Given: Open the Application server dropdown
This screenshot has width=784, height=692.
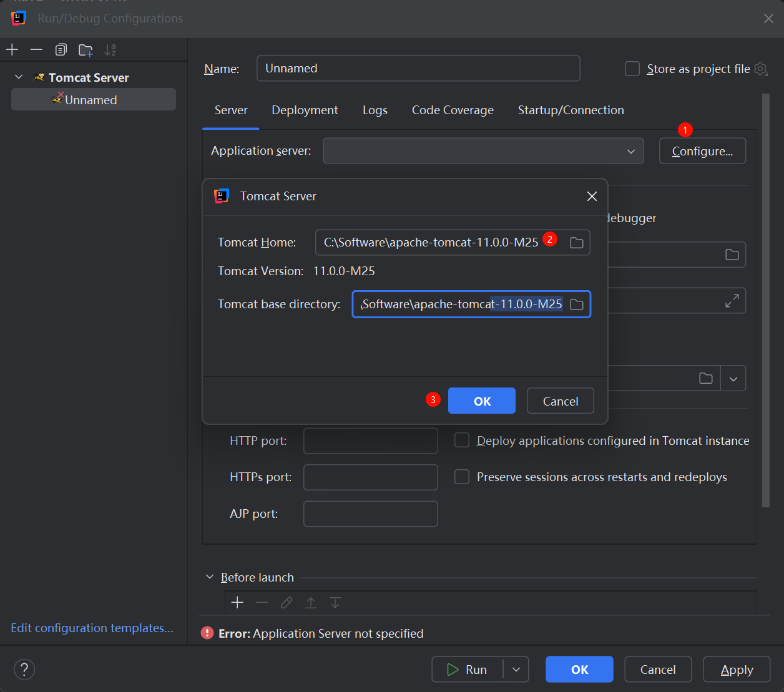Looking at the screenshot, I should tap(483, 151).
